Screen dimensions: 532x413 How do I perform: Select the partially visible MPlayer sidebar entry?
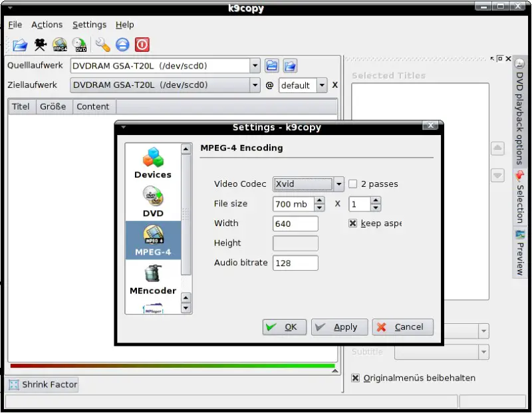[x=153, y=308]
